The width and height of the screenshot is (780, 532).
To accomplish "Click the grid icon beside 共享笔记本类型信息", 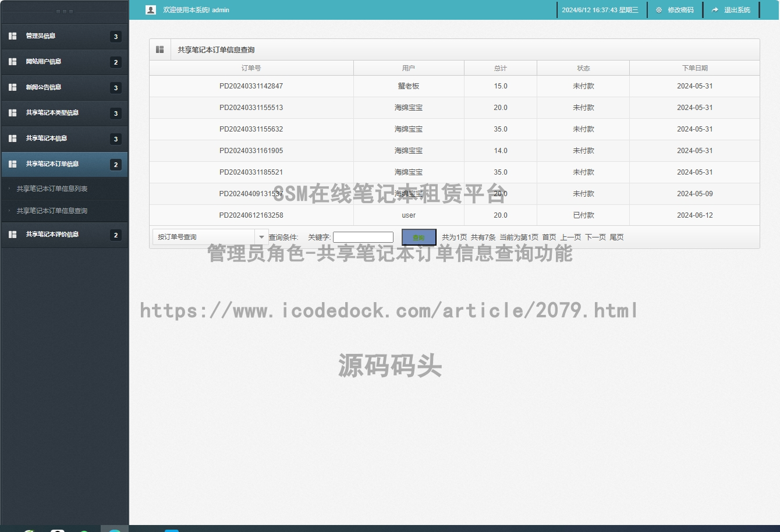I will [12, 113].
